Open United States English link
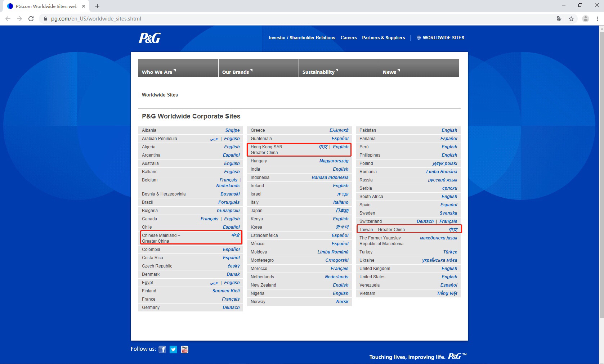This screenshot has width=604, height=364. 449,277
